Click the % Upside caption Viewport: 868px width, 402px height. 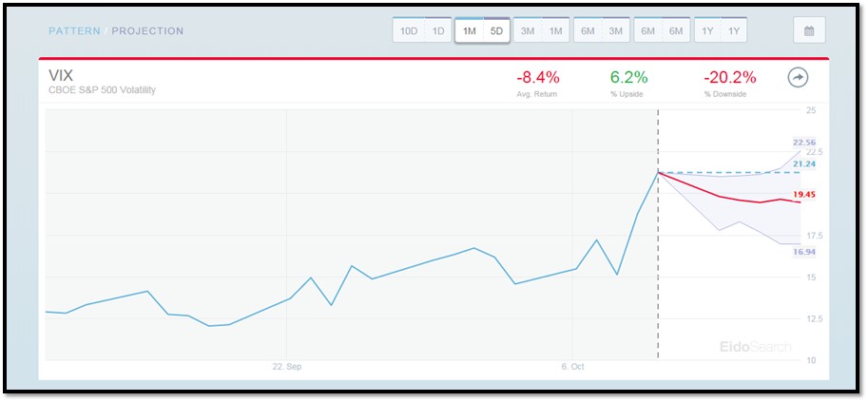point(627,94)
